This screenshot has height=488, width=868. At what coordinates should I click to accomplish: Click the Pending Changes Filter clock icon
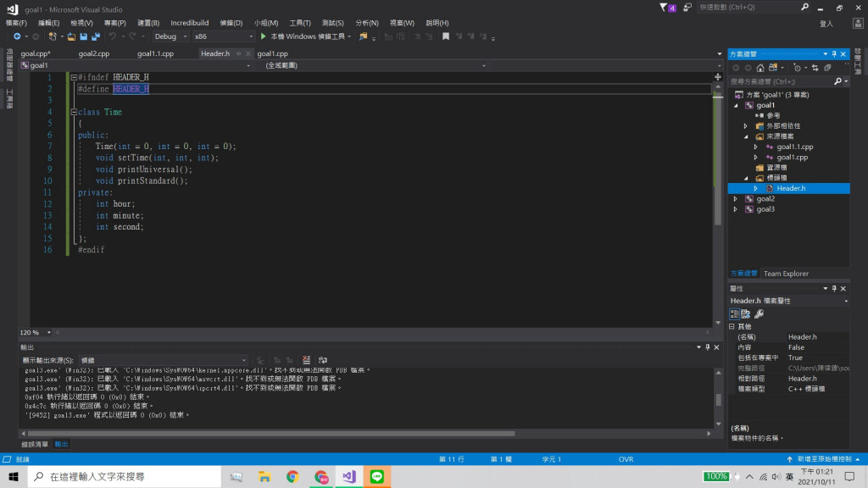tap(797, 68)
